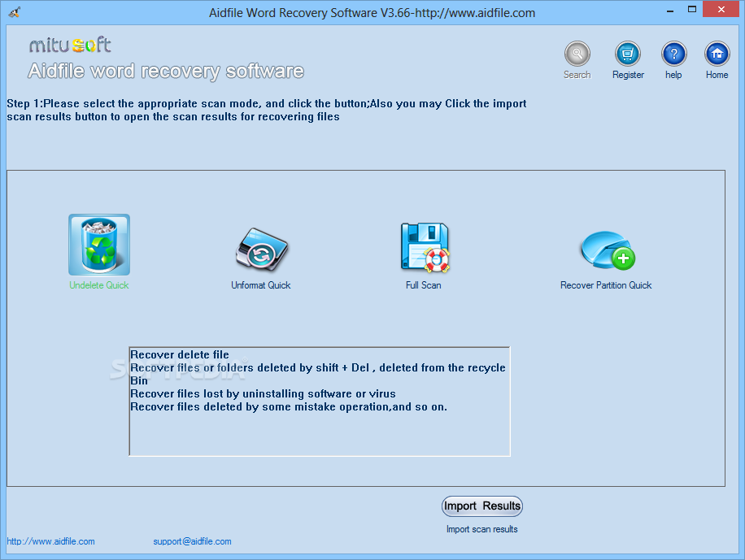Open the help question mark icon
The image size is (745, 560).
tap(673, 54)
